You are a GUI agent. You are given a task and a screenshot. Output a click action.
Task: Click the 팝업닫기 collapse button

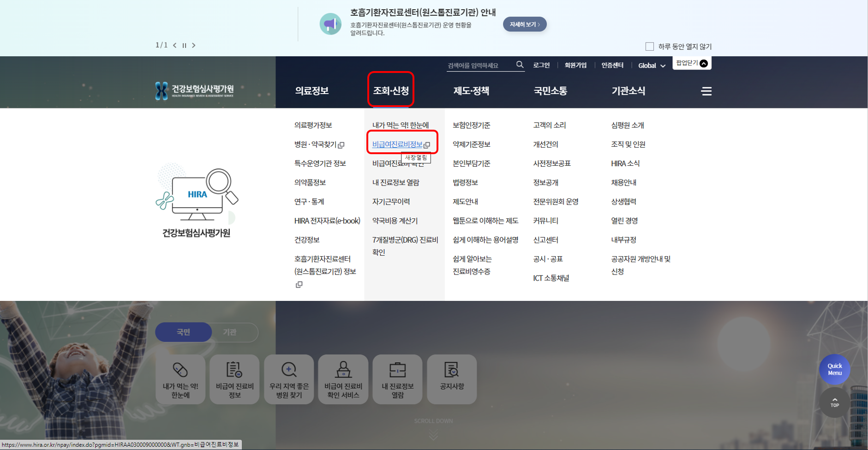tap(692, 63)
